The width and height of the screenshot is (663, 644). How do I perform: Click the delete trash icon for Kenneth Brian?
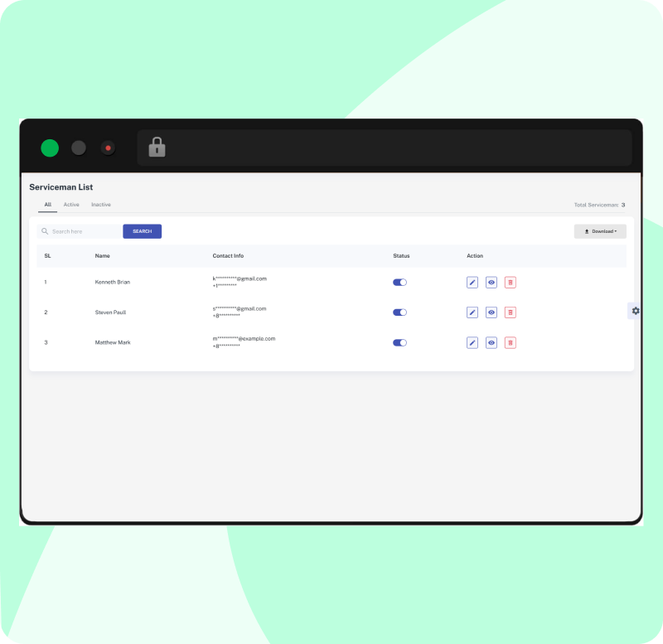(511, 283)
